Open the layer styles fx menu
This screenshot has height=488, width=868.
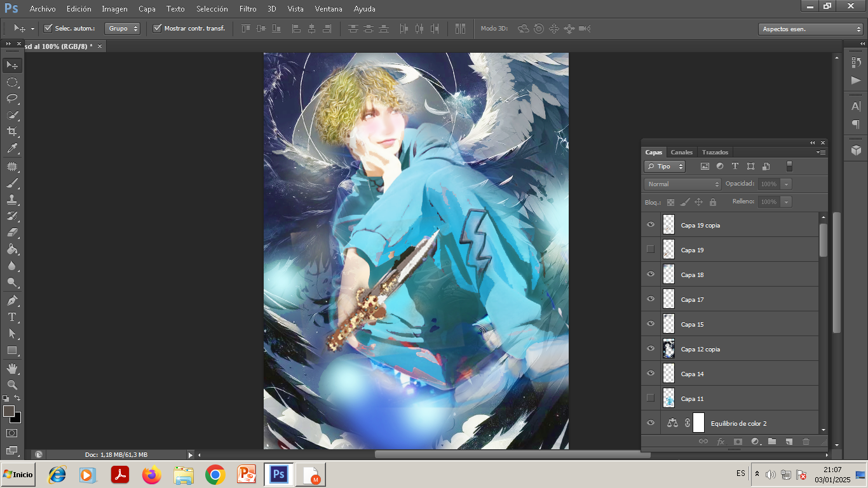(x=721, y=442)
